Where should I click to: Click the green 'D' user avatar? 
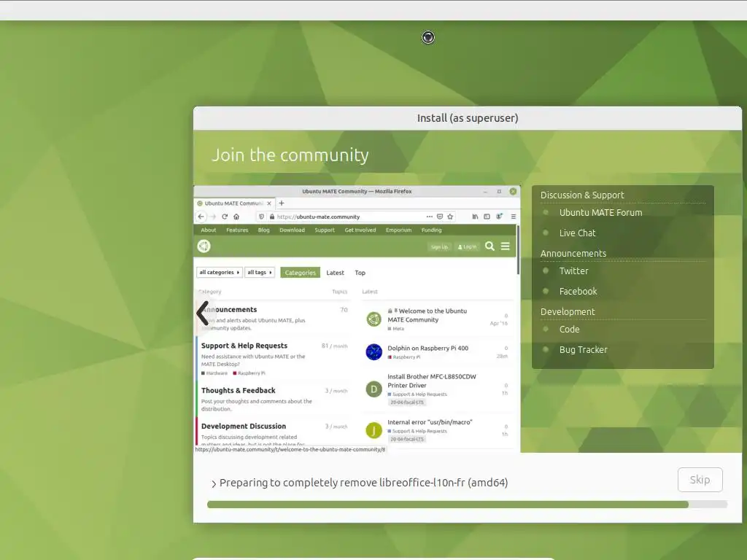click(374, 389)
